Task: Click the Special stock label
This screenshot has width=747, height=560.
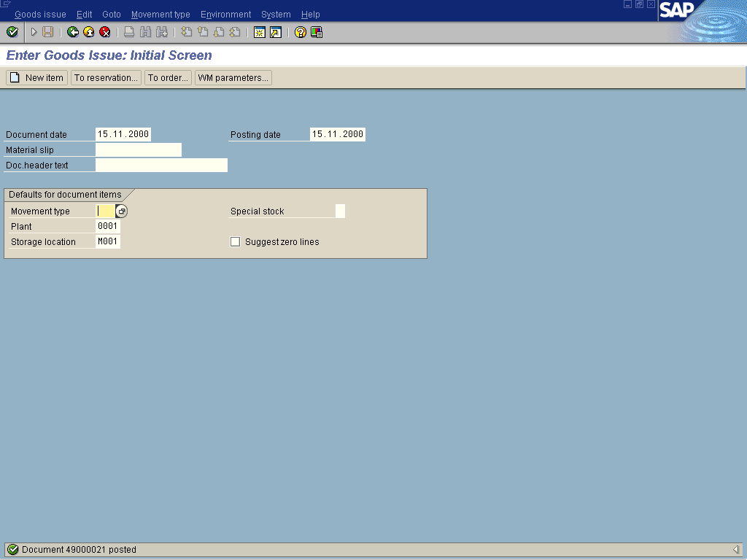Action: tap(258, 211)
